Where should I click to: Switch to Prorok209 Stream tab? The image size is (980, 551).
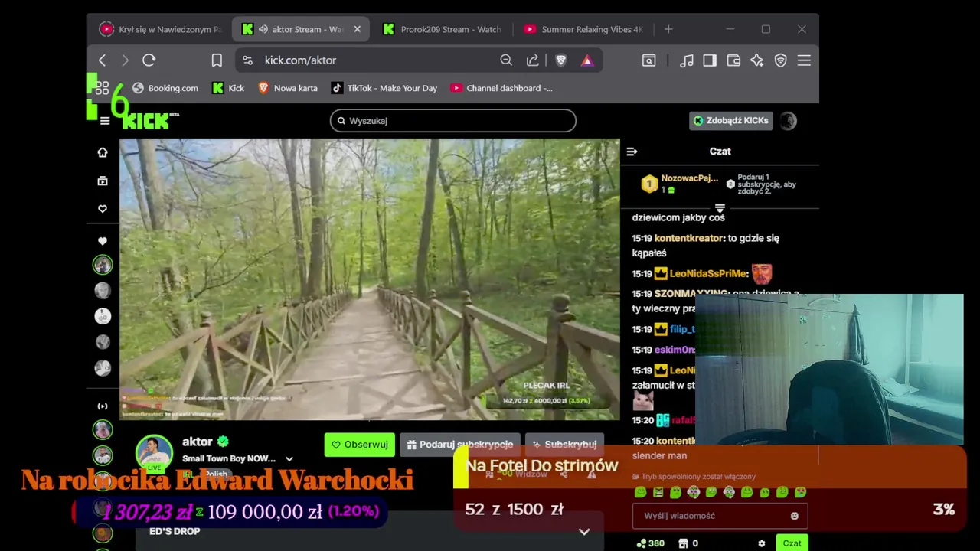pos(443,29)
